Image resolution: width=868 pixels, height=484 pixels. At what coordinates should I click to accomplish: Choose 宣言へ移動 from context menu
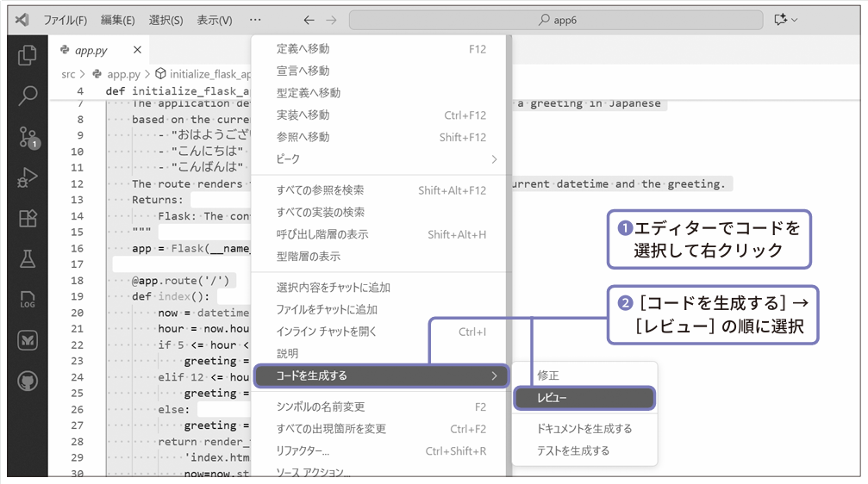tap(381, 71)
